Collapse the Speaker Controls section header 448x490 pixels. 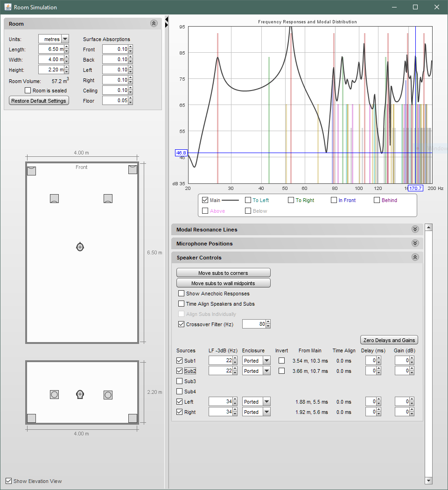(x=415, y=257)
